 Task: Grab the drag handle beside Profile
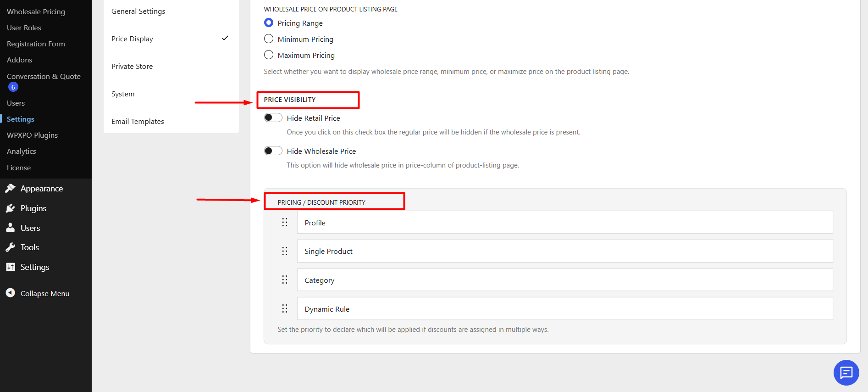285,222
